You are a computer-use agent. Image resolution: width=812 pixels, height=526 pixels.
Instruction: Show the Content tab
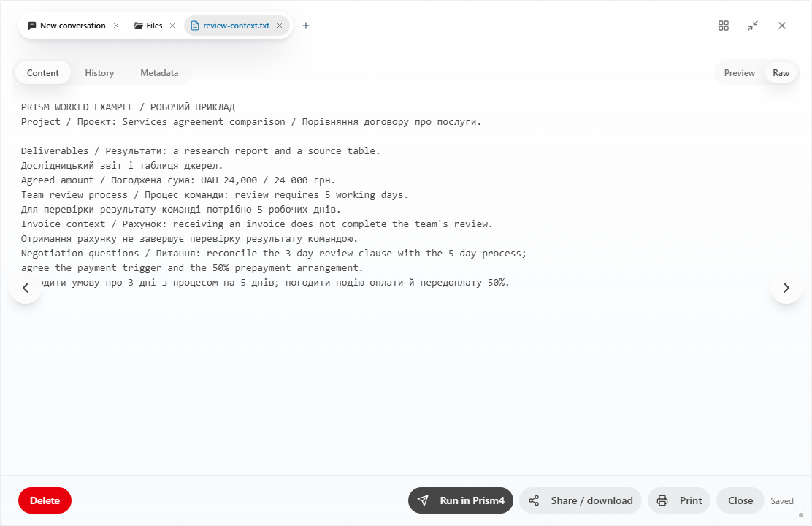(43, 73)
